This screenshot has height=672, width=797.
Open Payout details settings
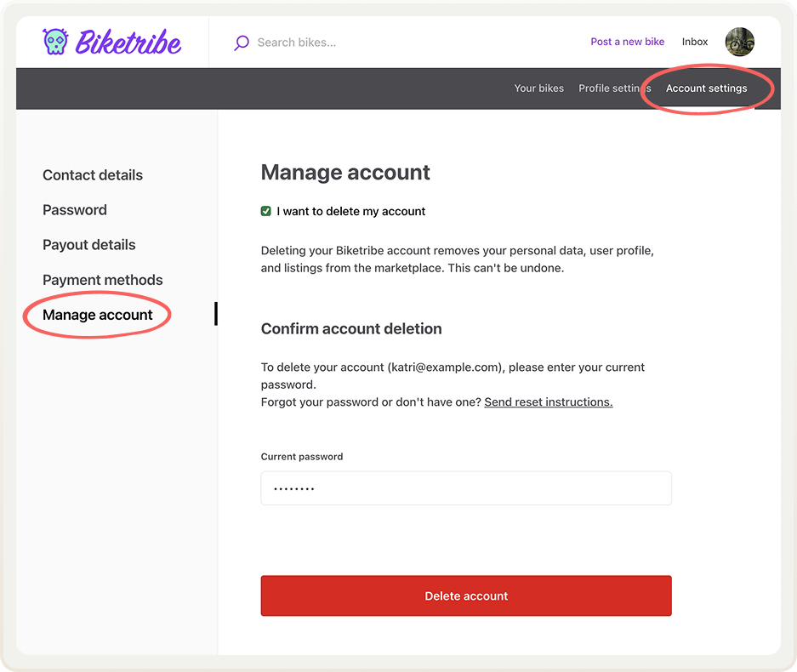(88, 245)
